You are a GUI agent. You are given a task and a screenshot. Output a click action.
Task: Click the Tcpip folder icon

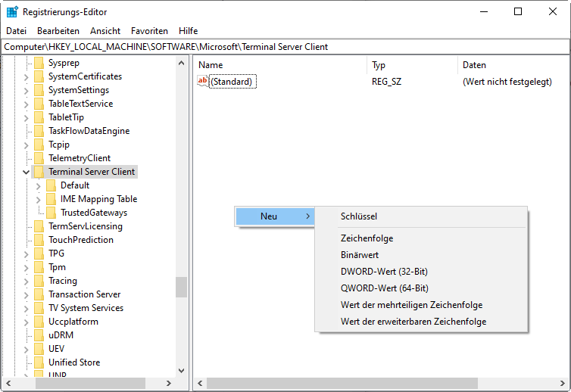(39, 145)
